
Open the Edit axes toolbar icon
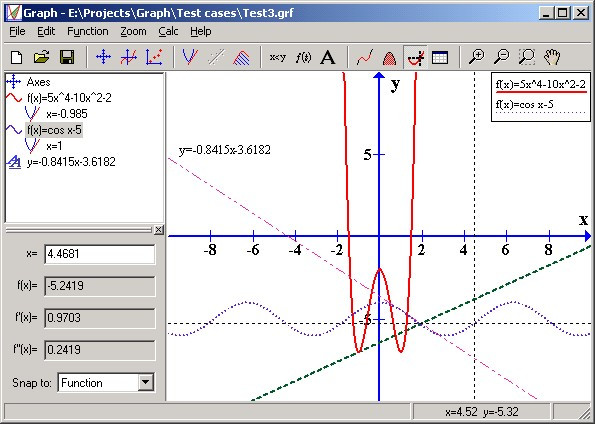click(x=103, y=58)
